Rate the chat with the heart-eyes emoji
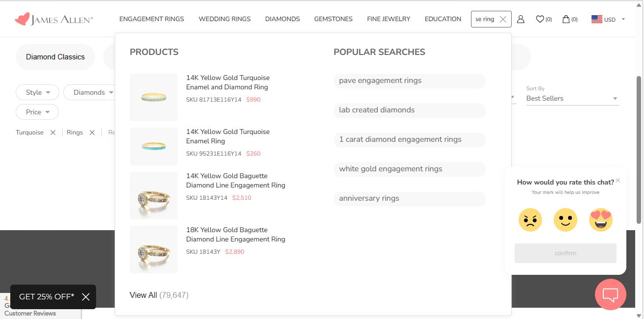644x319 pixels. pyautogui.click(x=601, y=220)
